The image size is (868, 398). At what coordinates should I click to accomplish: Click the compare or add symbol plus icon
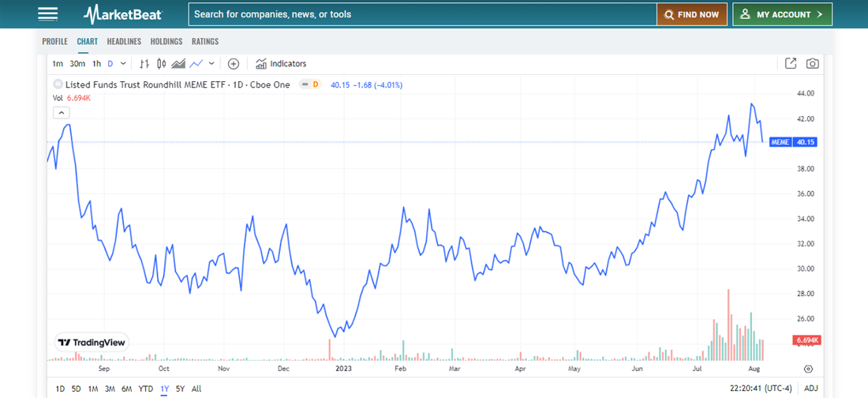pos(233,64)
